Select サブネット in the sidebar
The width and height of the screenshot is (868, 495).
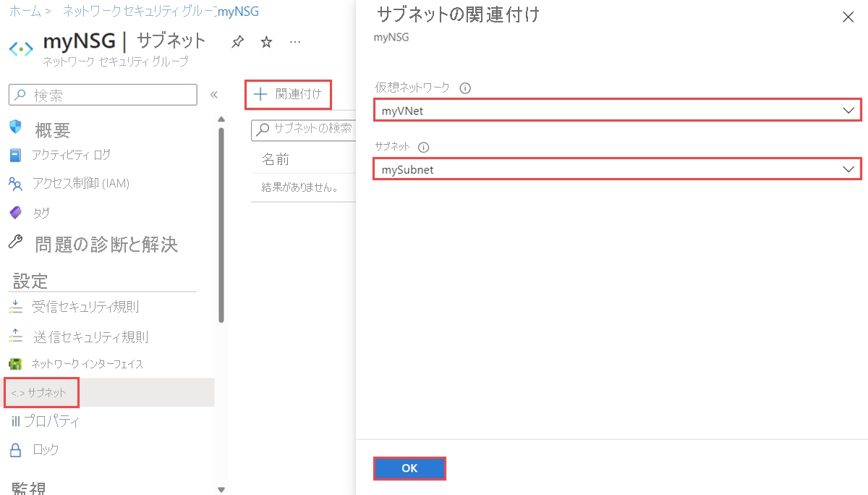(x=109, y=392)
